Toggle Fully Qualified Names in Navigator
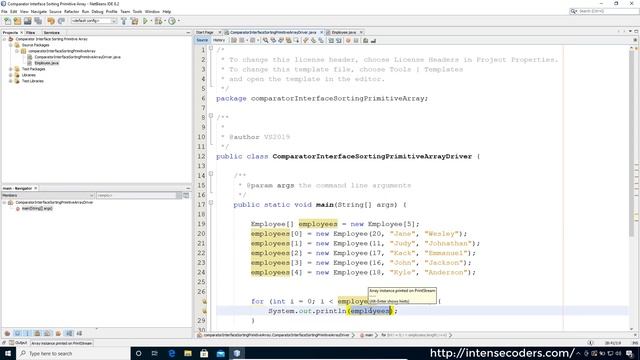The width and height of the screenshot is (640, 360). pos(58,333)
